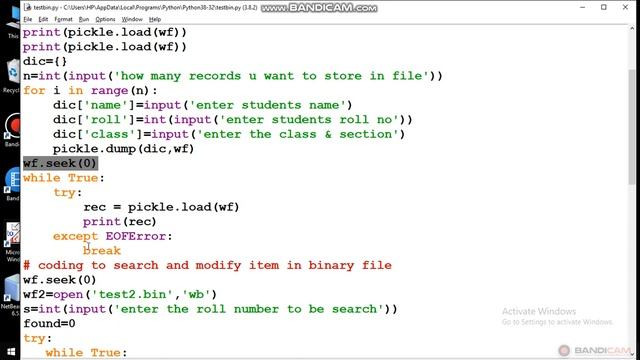The height and width of the screenshot is (360, 640).
Task: Click the Bandicam red record desktop icon
Action: coord(13,130)
